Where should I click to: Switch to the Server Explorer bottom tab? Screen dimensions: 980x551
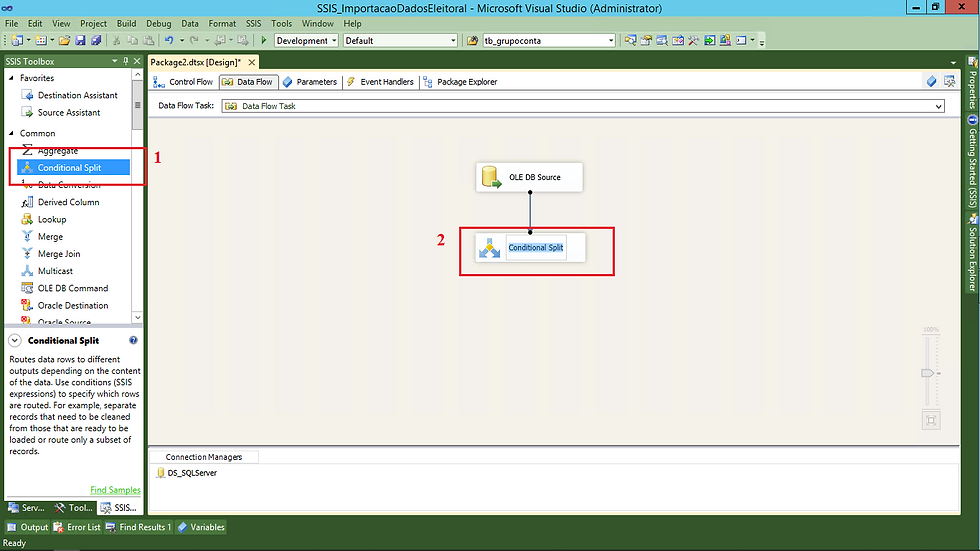click(x=27, y=508)
